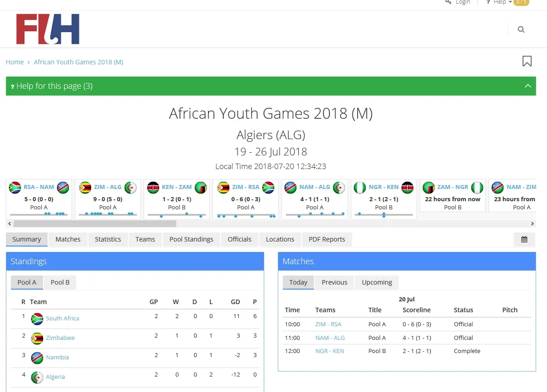Show Upcoming matches tab

point(377,282)
